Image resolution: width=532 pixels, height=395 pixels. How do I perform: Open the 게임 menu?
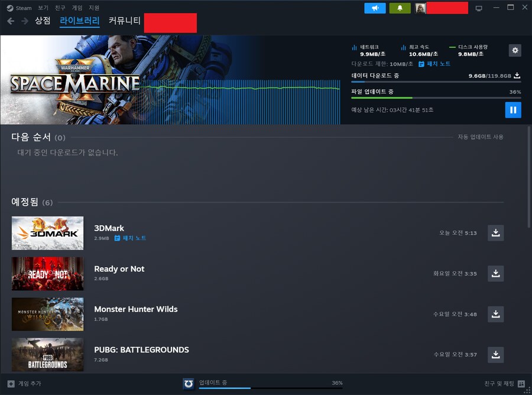(x=77, y=8)
